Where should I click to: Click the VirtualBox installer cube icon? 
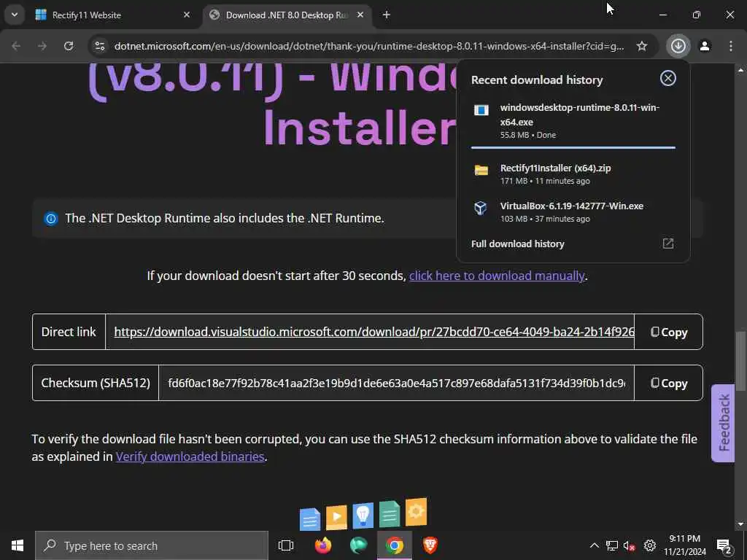point(481,208)
